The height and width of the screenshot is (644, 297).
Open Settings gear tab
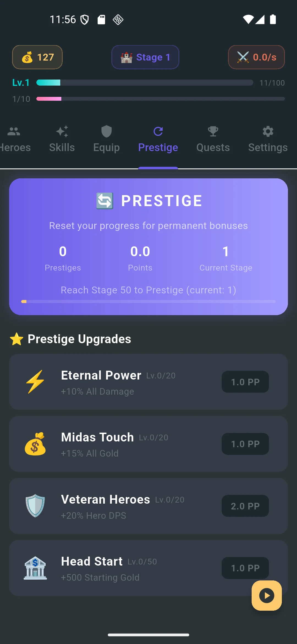tap(268, 140)
